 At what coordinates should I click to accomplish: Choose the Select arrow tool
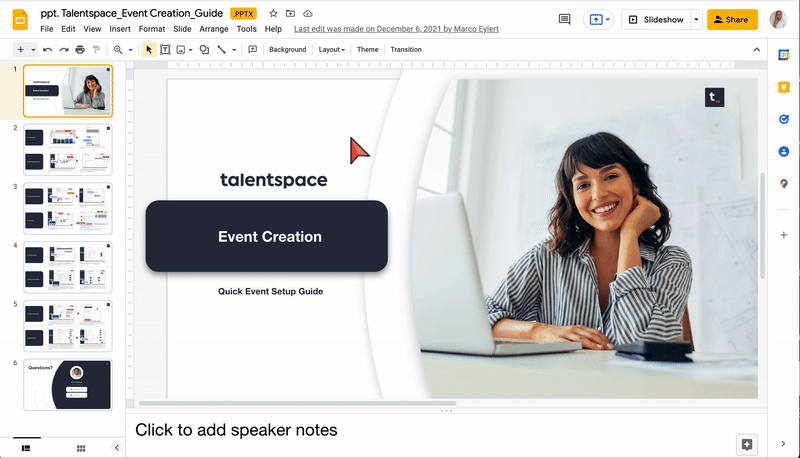pos(148,49)
